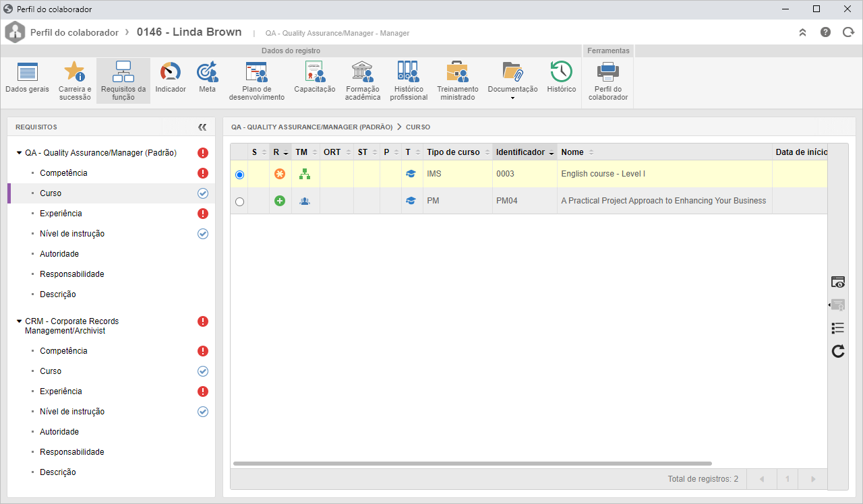Open Treinamento ministrado

458,81
